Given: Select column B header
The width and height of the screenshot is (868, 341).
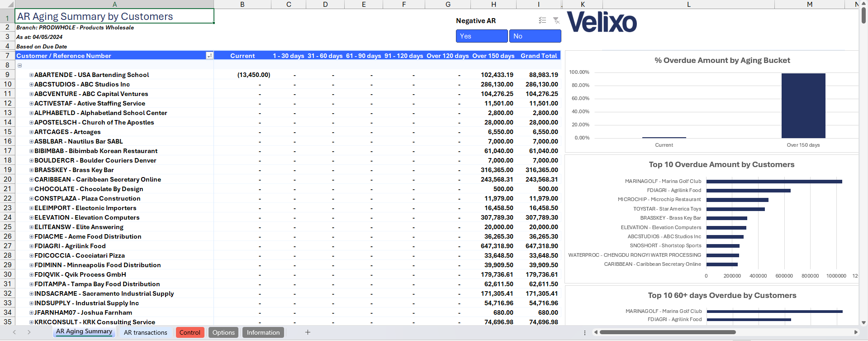Looking at the screenshot, I should click(x=242, y=4).
